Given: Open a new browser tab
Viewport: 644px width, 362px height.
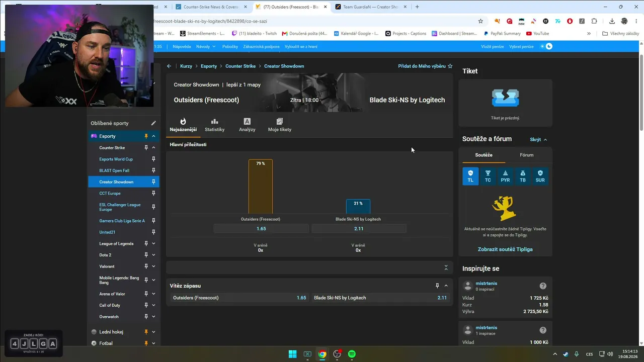Looking at the screenshot, I should click(417, 7).
